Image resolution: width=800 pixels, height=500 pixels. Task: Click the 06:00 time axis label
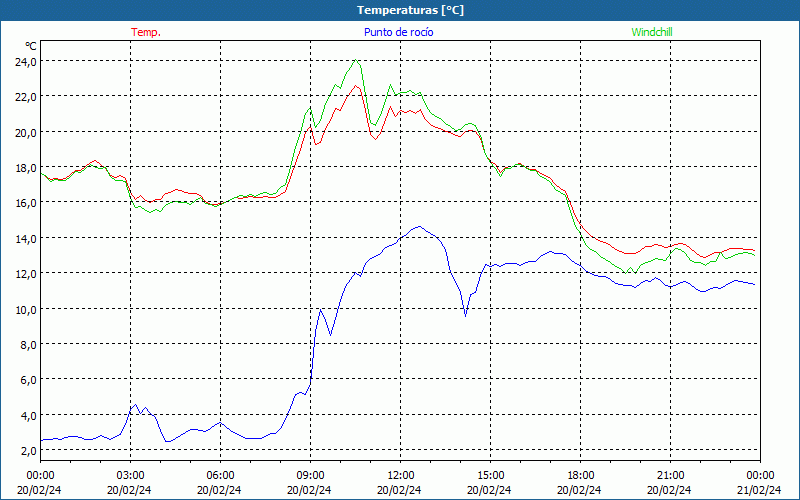point(220,476)
